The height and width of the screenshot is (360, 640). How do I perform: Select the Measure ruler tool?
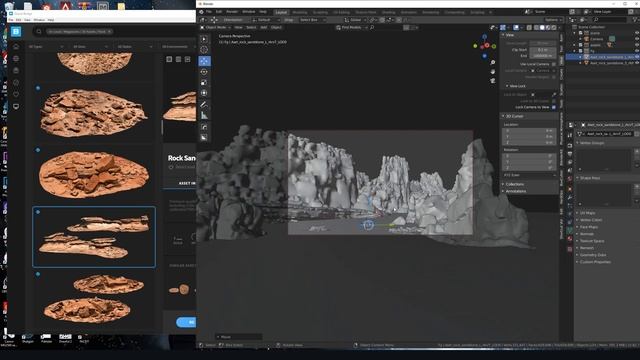pyautogui.click(x=204, y=116)
